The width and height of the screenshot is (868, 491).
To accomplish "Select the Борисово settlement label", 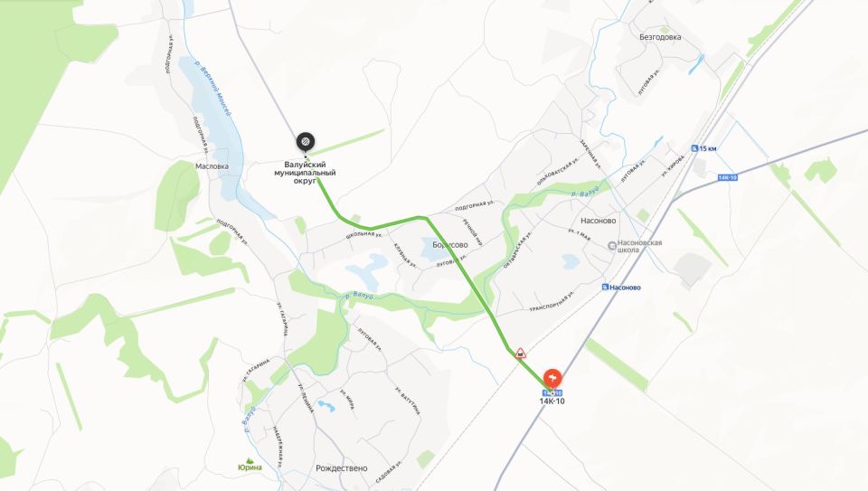I will [450, 245].
